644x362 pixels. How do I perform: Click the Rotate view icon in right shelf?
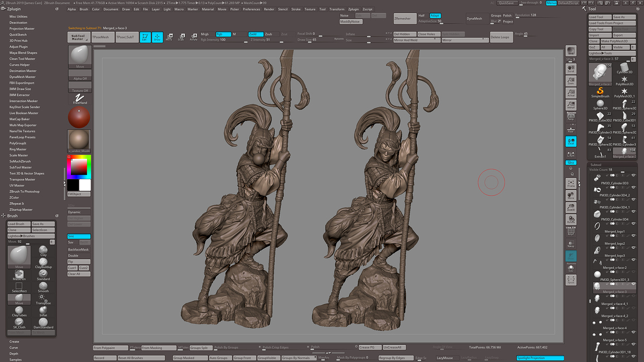tap(571, 220)
